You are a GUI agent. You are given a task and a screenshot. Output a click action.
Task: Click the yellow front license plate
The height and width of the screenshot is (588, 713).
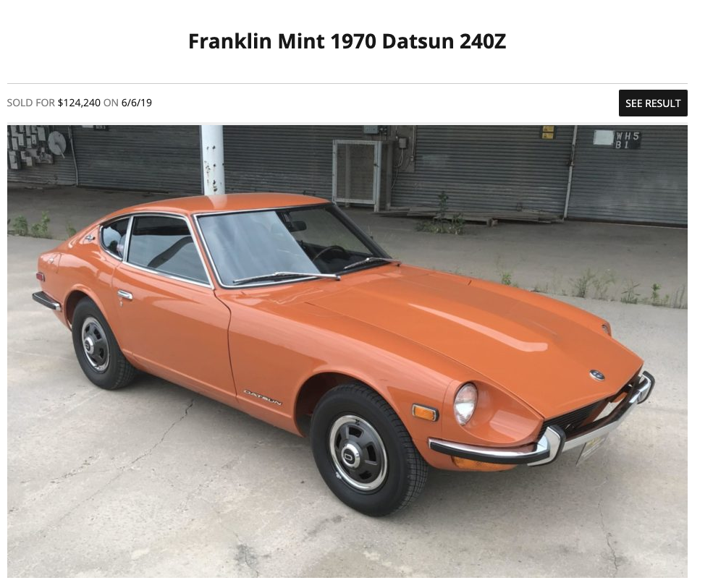(x=591, y=449)
